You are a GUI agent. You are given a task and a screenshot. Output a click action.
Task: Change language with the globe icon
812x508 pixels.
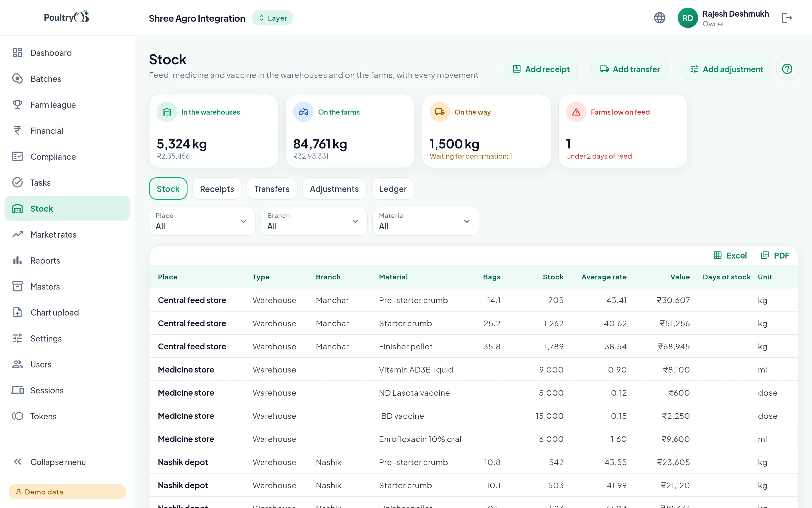pos(660,18)
